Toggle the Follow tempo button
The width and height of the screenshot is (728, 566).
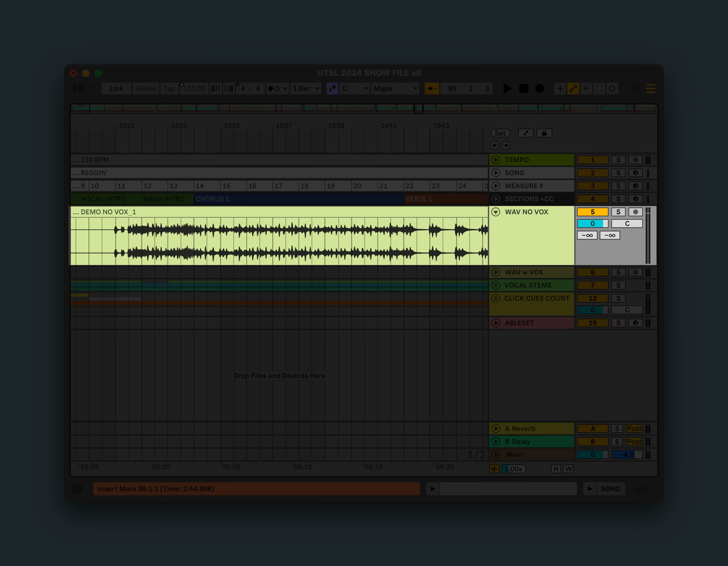(x=146, y=89)
